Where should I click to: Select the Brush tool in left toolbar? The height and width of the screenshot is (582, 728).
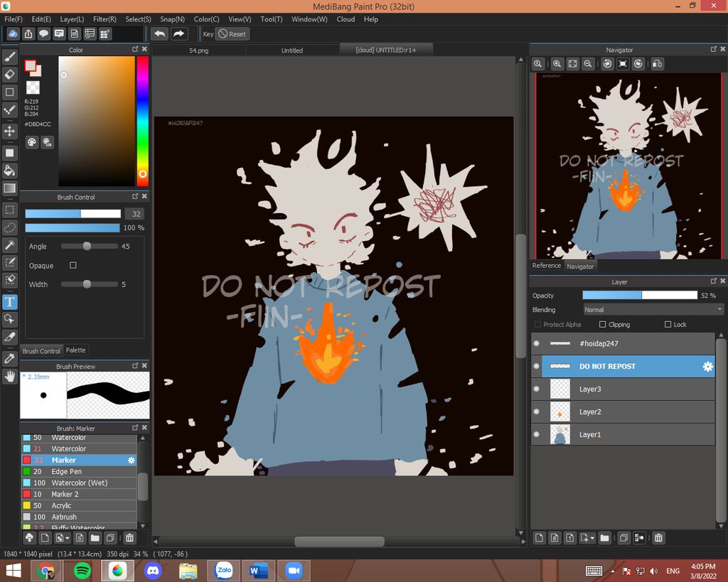(x=10, y=57)
